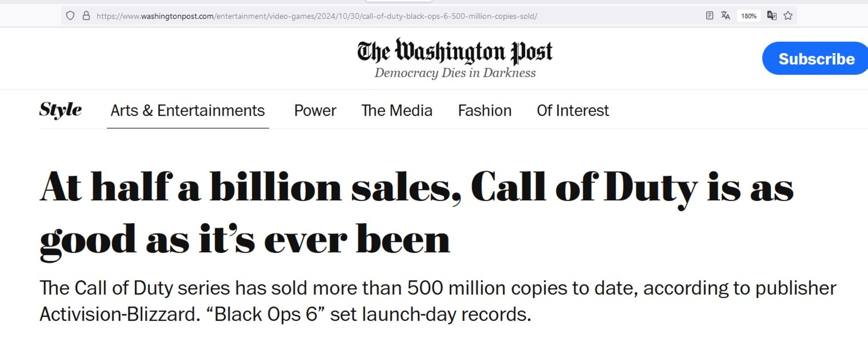
Task: Click the Subscribe button
Action: click(816, 59)
